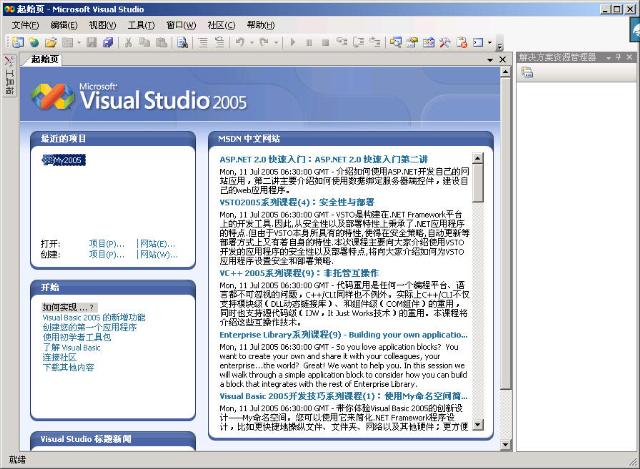This screenshot has width=640, height=469.
Task: Open 创建您的第一个应用程序 link
Action: point(89,327)
